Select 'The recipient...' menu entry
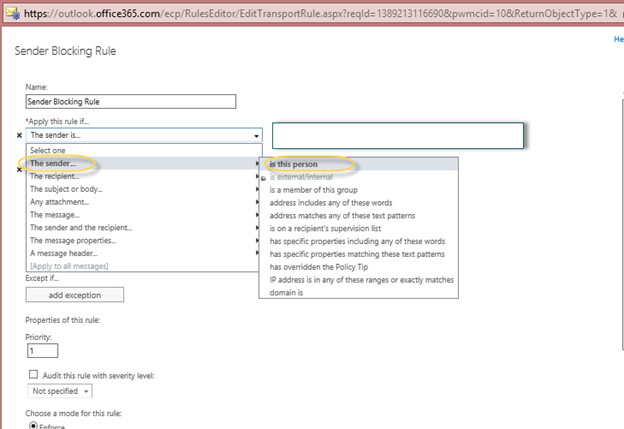 click(x=142, y=176)
